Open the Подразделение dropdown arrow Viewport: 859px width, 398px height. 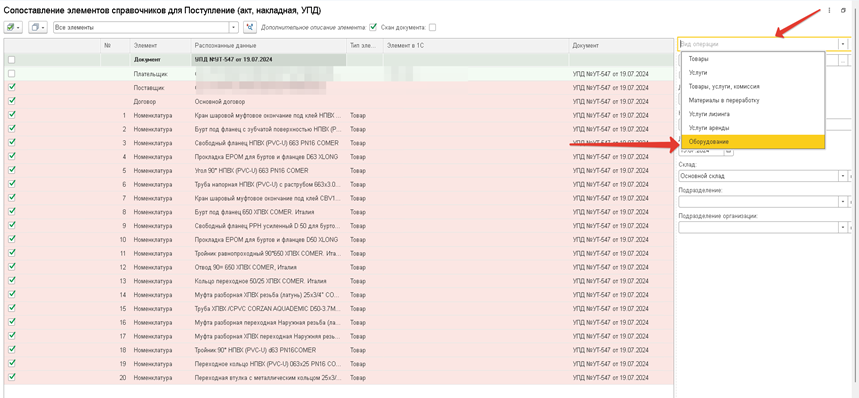pos(843,201)
